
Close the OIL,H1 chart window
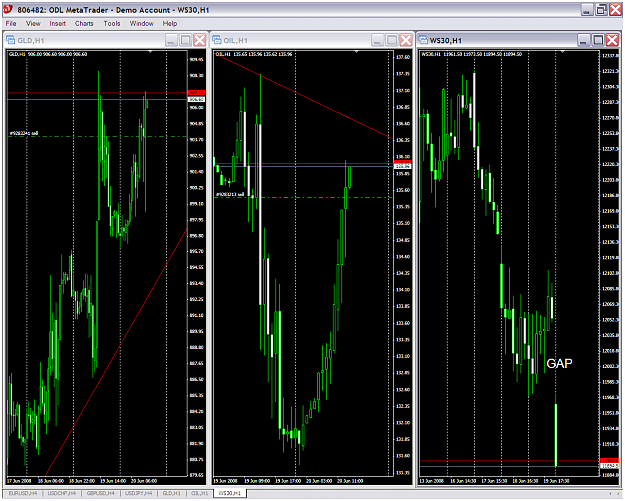tap(405, 40)
